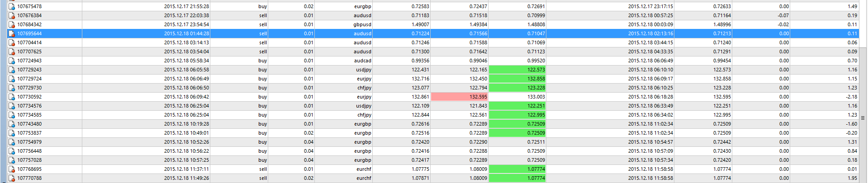Screen dimensions: 868x183
Task: Click the green take-profit cell 122.573
Action: point(517,70)
